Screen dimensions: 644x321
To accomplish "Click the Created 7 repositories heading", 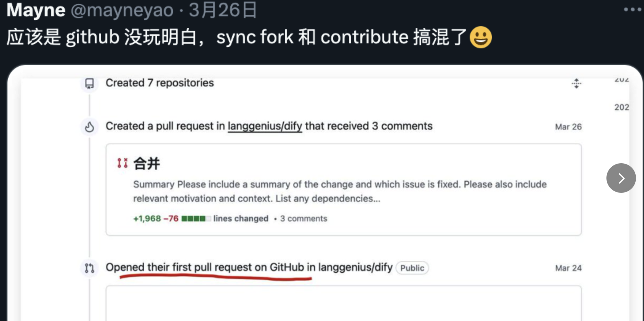I will pos(159,83).
